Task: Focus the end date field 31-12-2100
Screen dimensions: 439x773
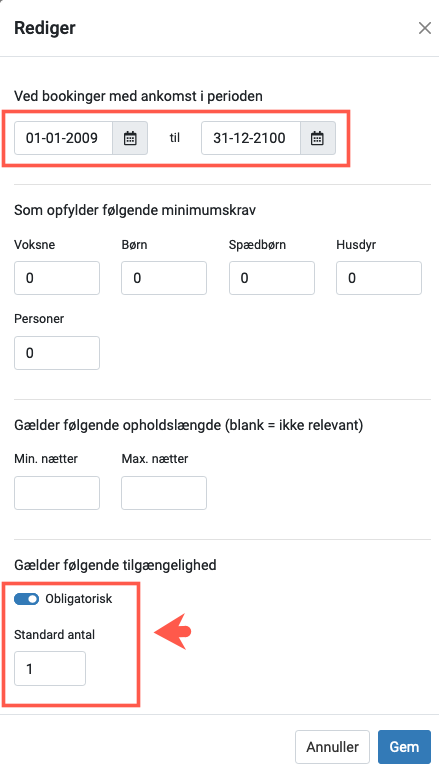Action: point(251,138)
